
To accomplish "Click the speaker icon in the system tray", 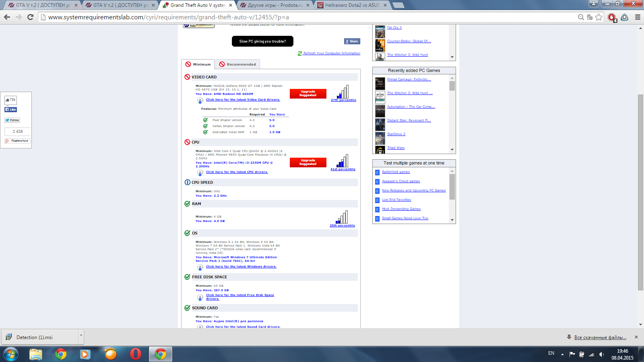I will pyautogui.click(x=601, y=354).
